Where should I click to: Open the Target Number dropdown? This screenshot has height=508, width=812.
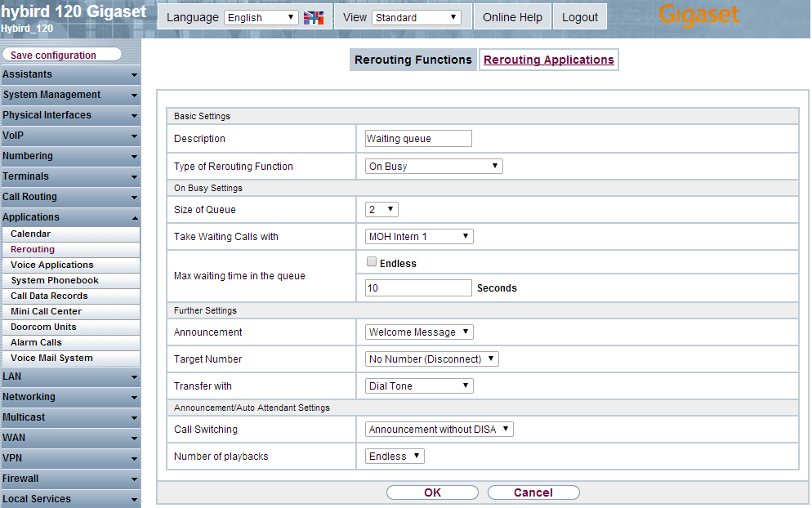(432, 359)
